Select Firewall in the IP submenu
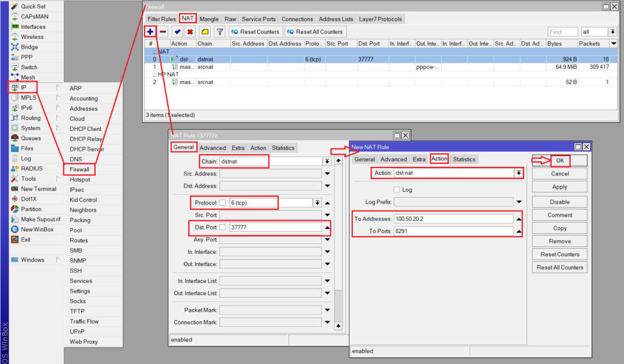This screenshot has width=624, height=364. click(79, 169)
